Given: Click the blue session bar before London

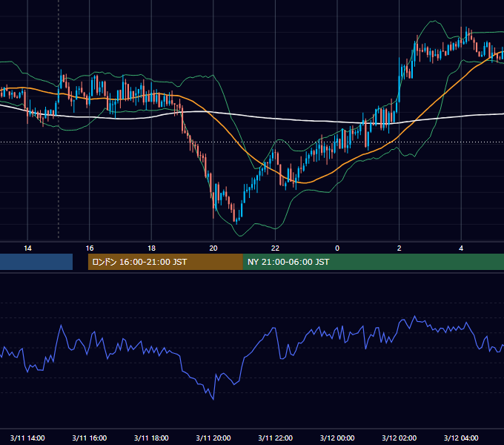Looking at the screenshot, I should click(x=36, y=262).
